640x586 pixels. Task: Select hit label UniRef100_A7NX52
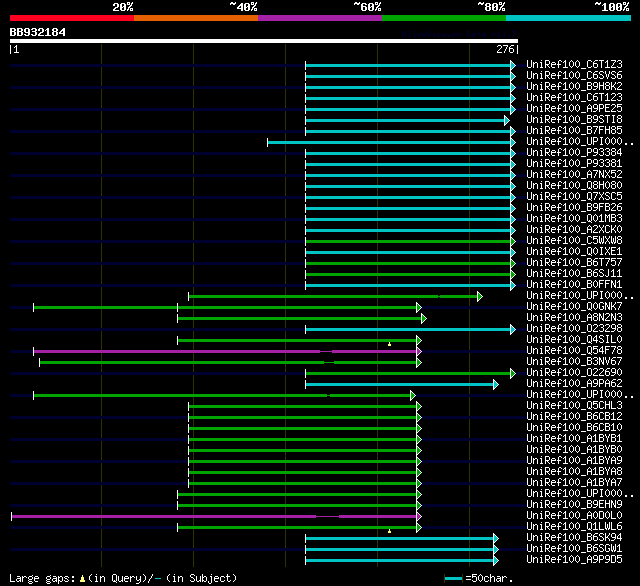coord(574,175)
